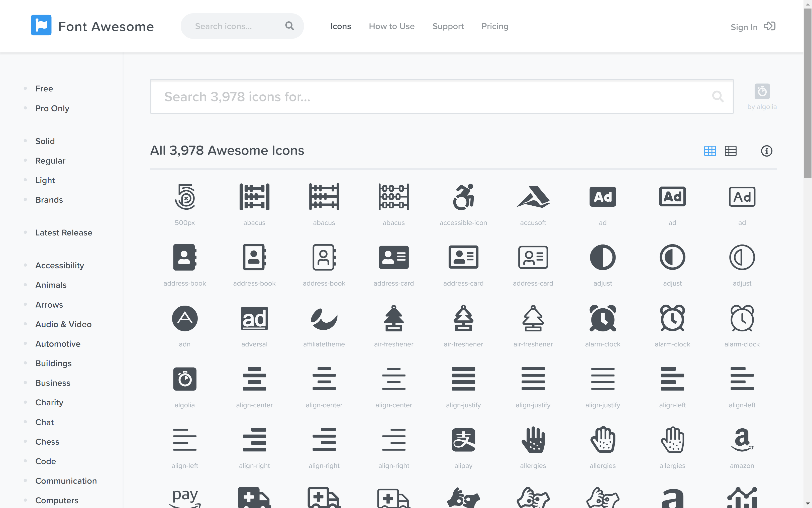Click the grid view toggle icon
Screen dimensions: 812x508
(x=710, y=151)
